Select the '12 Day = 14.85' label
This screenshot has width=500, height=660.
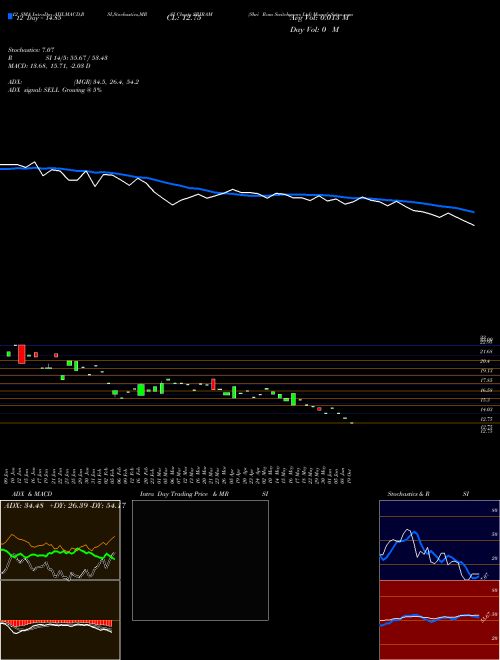point(37,18)
